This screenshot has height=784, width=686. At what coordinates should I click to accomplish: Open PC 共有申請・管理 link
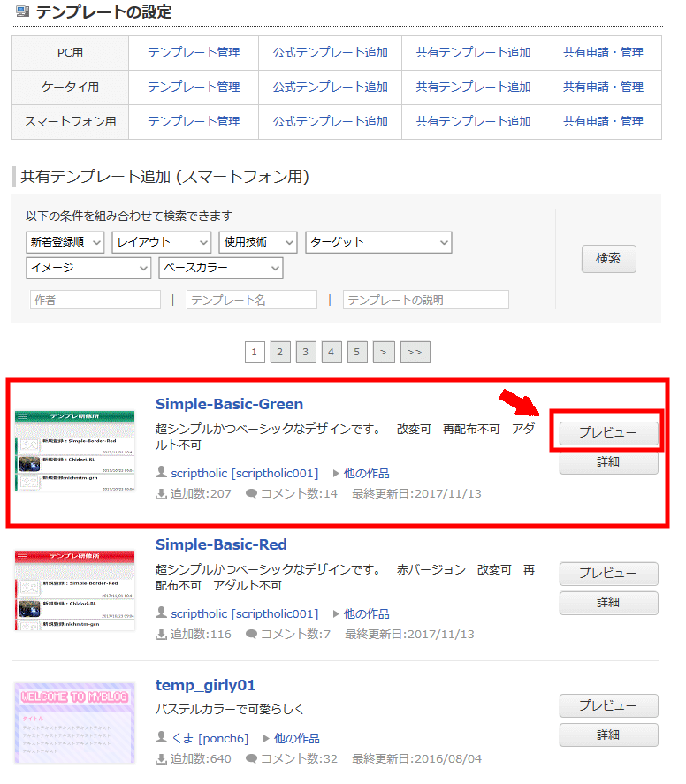click(x=603, y=52)
